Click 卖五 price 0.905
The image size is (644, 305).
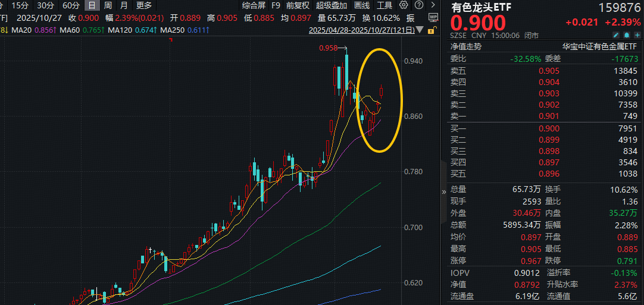coord(549,71)
